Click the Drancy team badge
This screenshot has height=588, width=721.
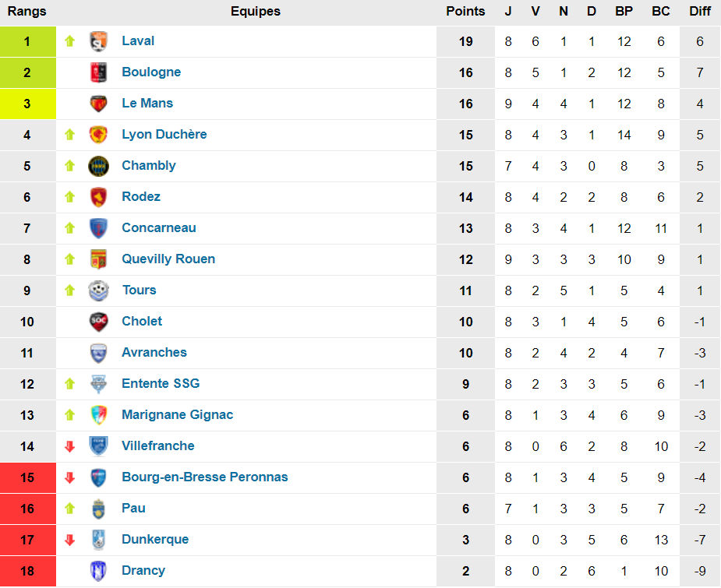[98, 571]
